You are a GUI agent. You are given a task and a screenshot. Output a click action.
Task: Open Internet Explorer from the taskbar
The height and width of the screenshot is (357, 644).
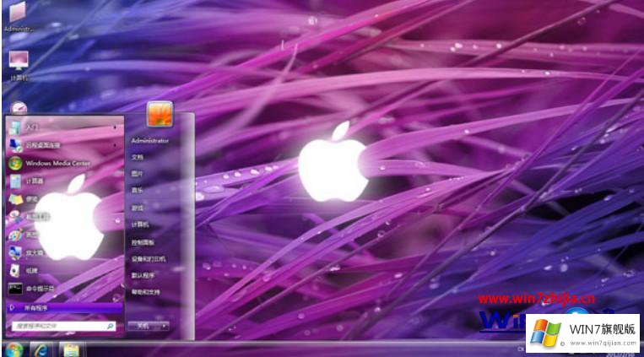tap(41, 350)
